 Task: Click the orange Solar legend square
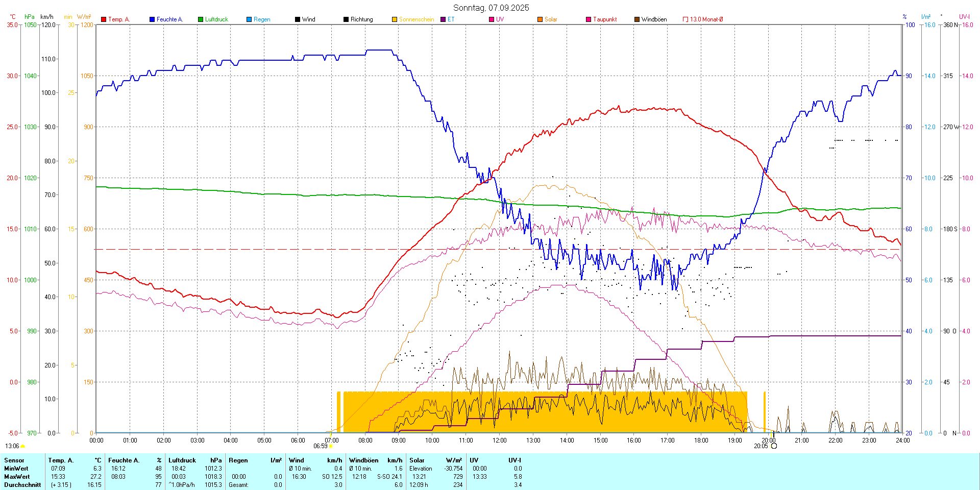[x=540, y=19]
